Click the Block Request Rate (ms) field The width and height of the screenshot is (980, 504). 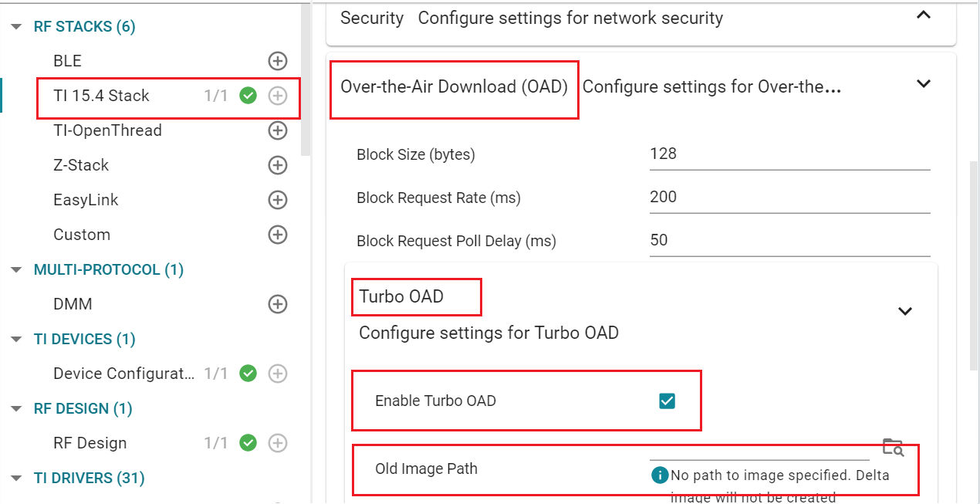tap(789, 198)
